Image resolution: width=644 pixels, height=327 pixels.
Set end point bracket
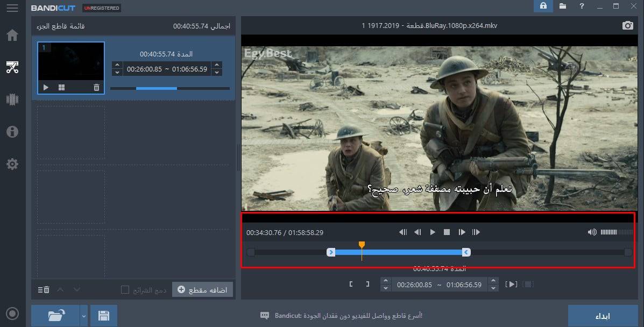(367, 285)
